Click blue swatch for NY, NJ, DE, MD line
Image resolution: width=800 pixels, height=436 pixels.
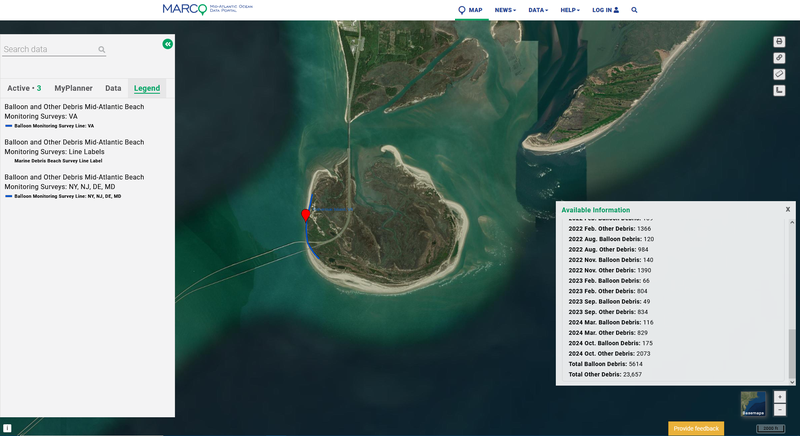pyautogui.click(x=9, y=196)
